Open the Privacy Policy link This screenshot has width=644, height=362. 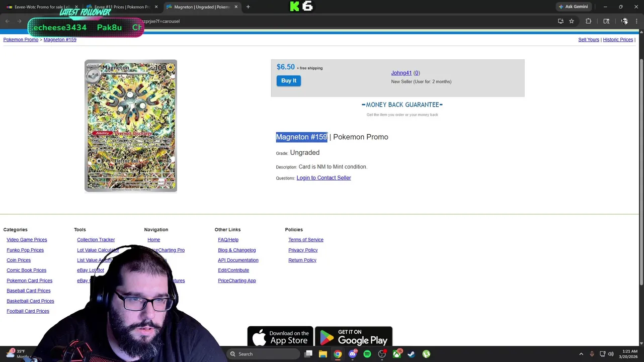pos(303,250)
